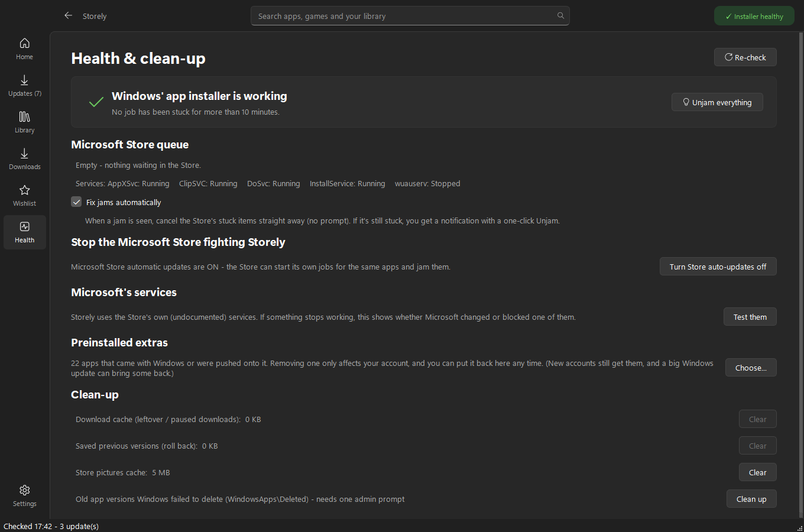Click the Download cache 0 KB row text
This screenshot has width=804, height=532.
pyautogui.click(x=168, y=420)
